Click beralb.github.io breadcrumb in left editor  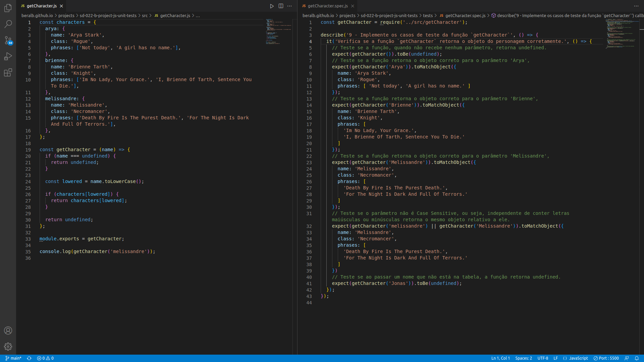tap(37, 15)
